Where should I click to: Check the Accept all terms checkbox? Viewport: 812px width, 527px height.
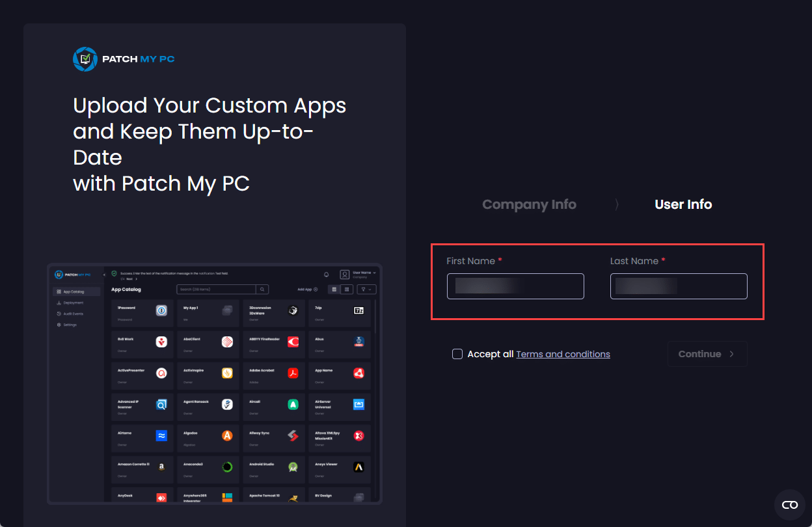click(457, 354)
